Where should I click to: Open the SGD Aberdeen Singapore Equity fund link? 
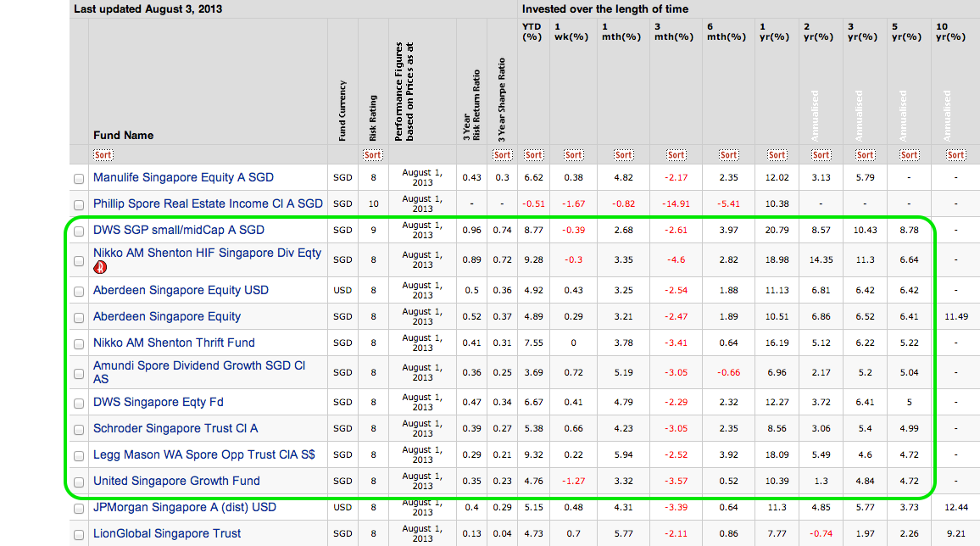coord(167,316)
